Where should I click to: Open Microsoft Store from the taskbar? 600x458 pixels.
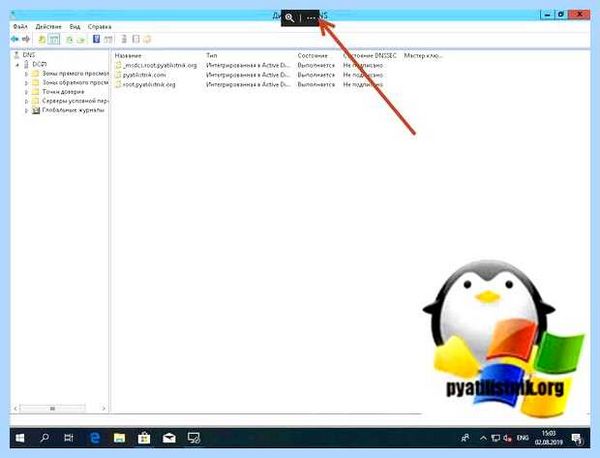[144, 438]
